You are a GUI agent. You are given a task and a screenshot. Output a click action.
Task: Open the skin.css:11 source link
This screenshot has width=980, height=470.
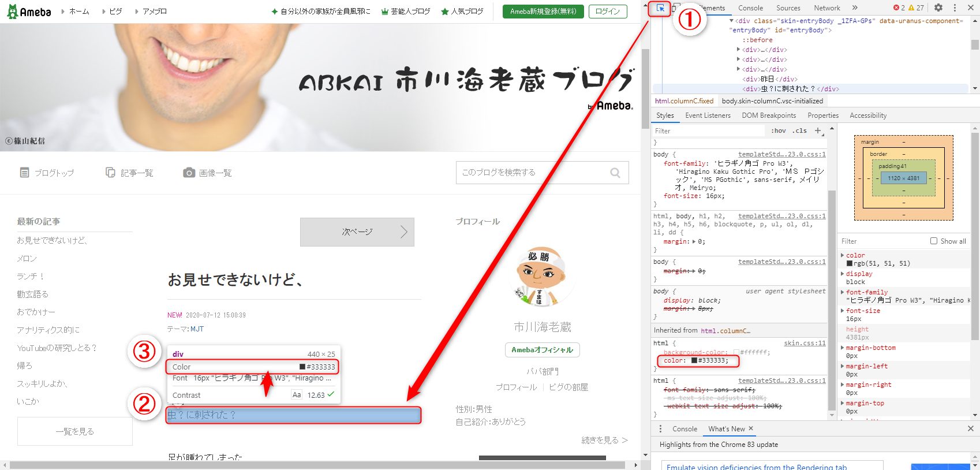click(805, 343)
